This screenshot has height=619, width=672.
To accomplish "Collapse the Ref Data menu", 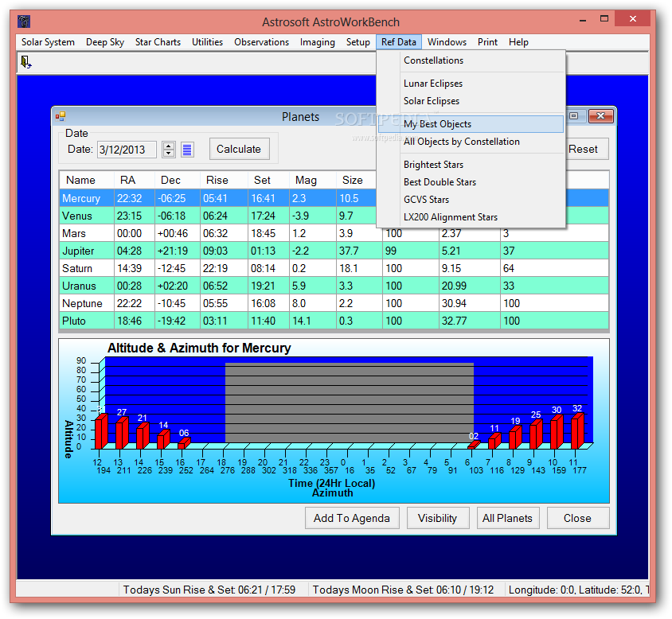I will [x=399, y=42].
